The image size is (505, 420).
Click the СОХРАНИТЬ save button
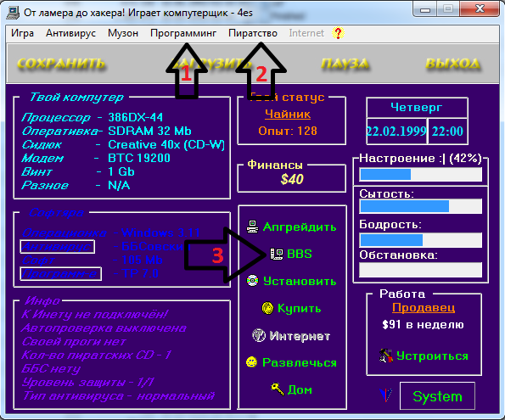(x=61, y=64)
